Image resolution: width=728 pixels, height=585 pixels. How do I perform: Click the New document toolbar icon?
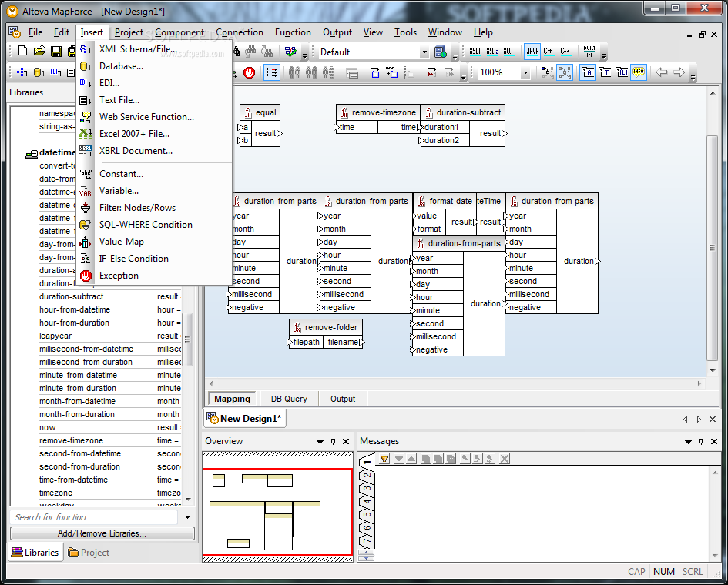pos(22,51)
